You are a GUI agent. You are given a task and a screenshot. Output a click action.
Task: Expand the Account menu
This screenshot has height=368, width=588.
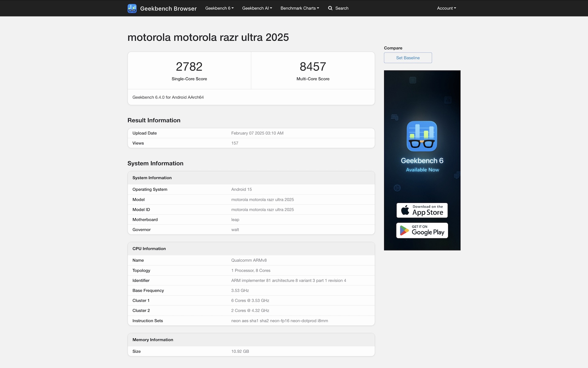[446, 8]
